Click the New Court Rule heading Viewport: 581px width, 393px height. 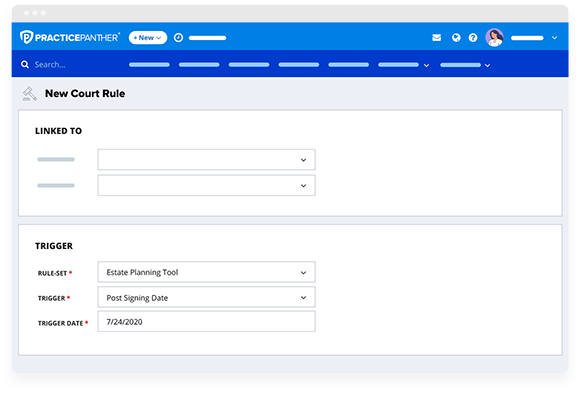click(x=85, y=94)
